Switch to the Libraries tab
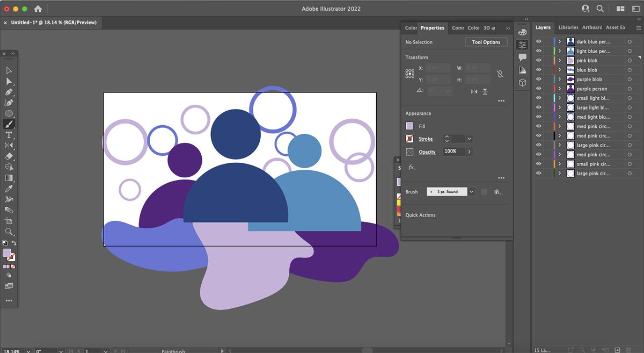 point(568,27)
